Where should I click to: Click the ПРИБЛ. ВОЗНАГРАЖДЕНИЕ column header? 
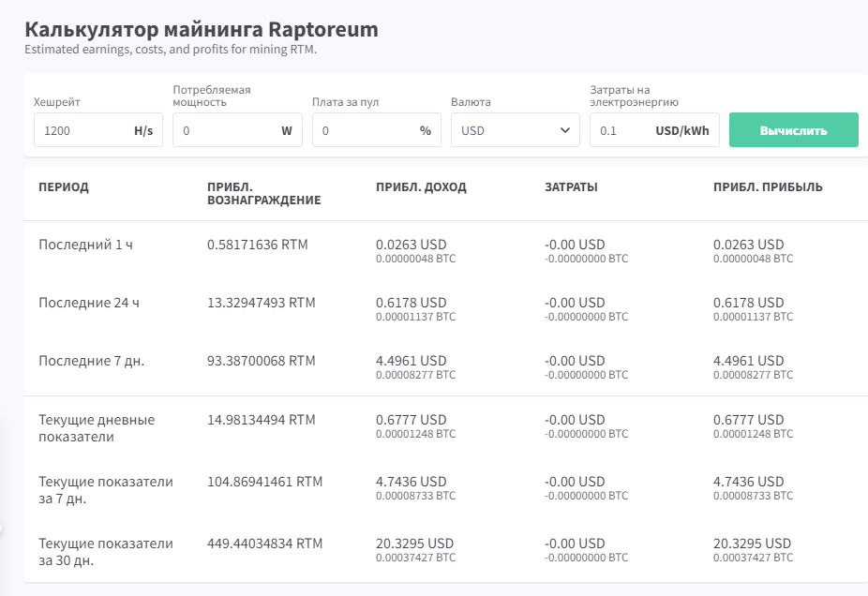point(264,194)
